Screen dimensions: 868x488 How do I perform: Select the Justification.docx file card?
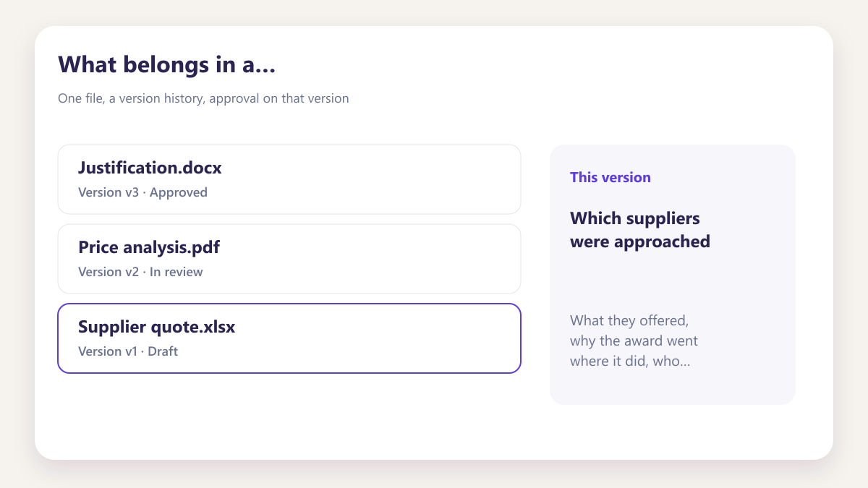pyautogui.click(x=289, y=179)
